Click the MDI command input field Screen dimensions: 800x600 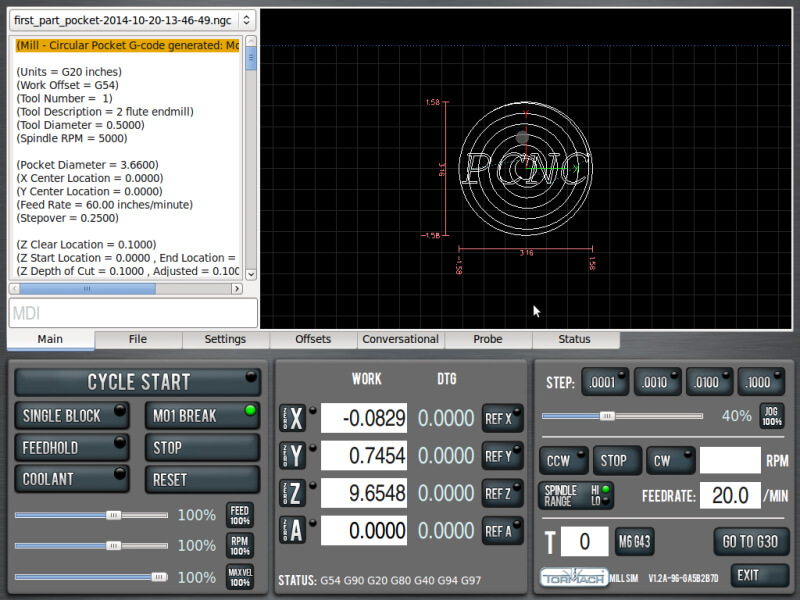point(133,313)
